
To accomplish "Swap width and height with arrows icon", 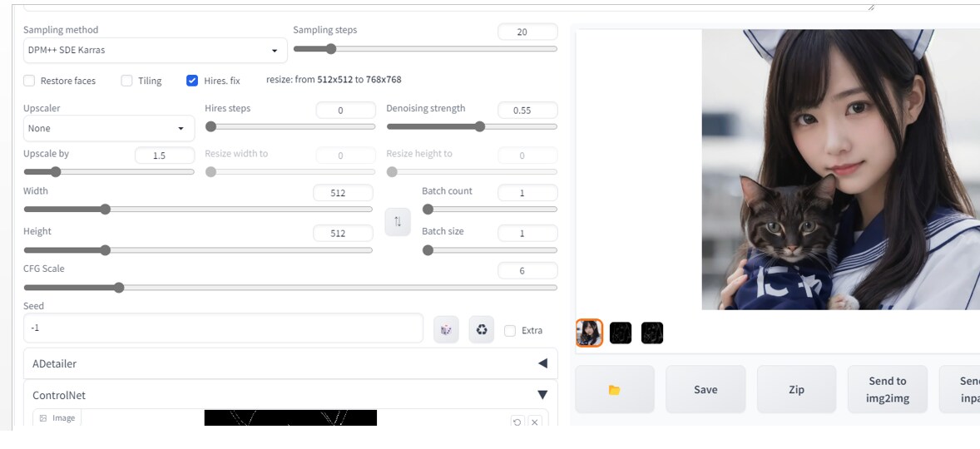I will 398,222.
